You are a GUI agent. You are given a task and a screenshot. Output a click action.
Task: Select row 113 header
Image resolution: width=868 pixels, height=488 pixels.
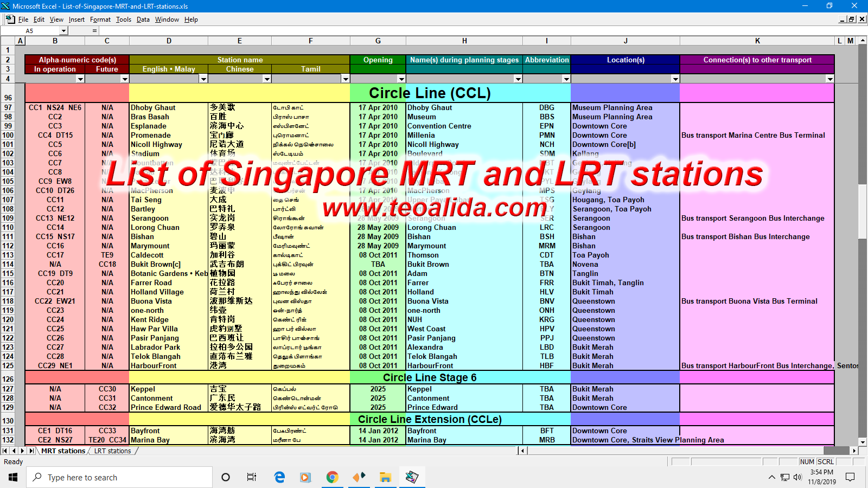point(8,255)
